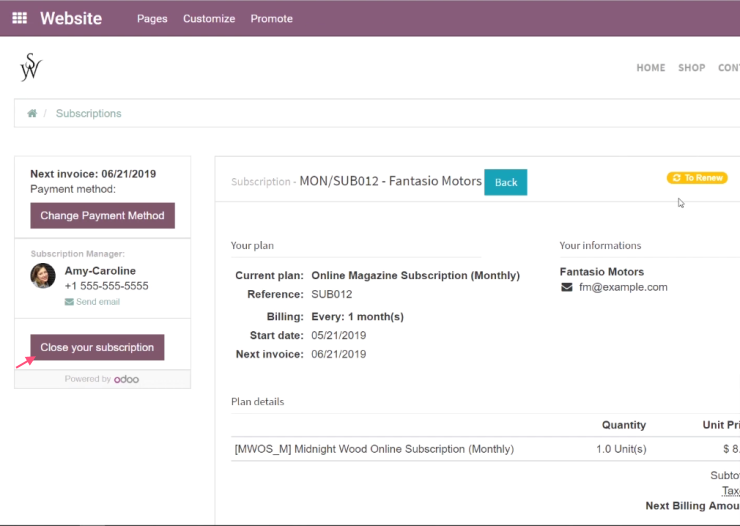The image size is (740, 526).
Task: Click Close your subscription button
Action: pyautogui.click(x=97, y=347)
